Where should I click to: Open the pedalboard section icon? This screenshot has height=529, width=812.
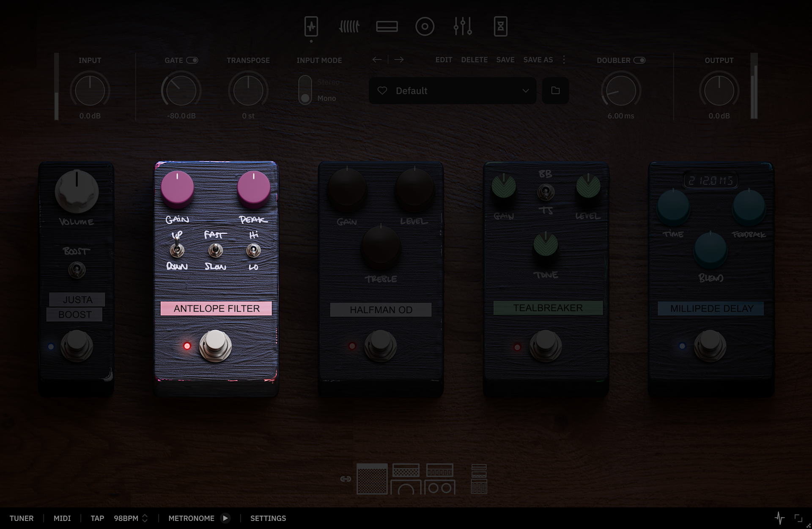pos(311,26)
